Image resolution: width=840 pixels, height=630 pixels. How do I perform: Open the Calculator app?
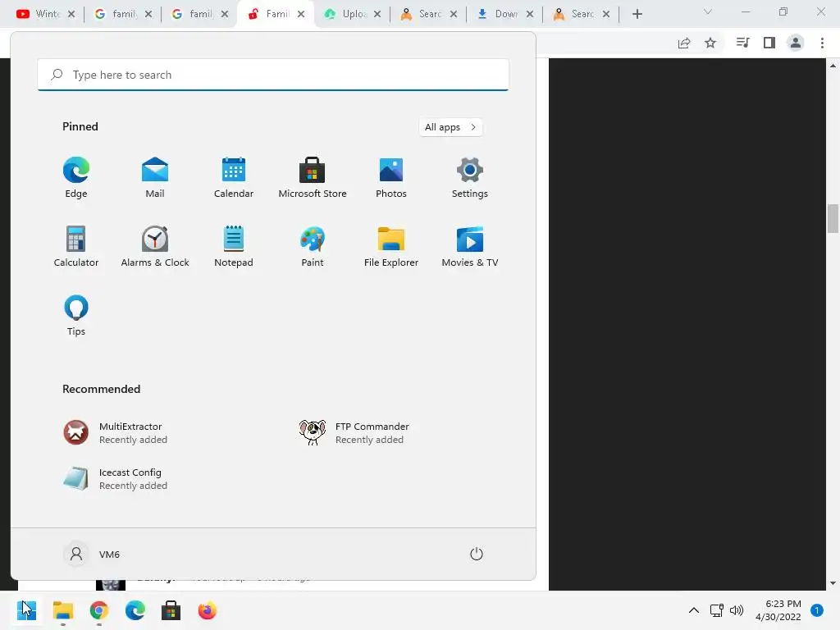point(76,246)
